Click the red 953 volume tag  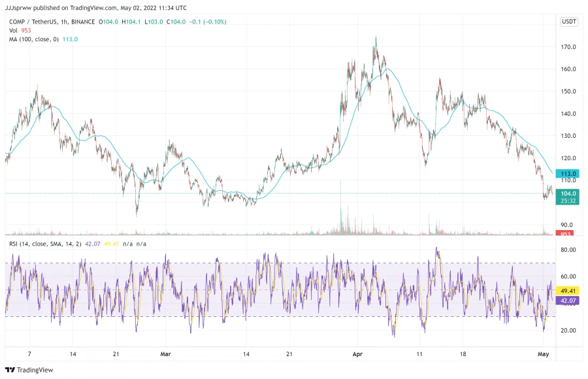[565, 233]
